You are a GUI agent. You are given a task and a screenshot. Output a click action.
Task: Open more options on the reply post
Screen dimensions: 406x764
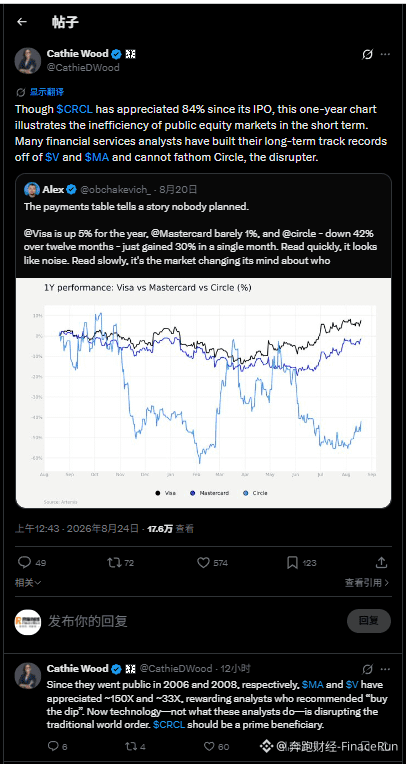pos(385,669)
